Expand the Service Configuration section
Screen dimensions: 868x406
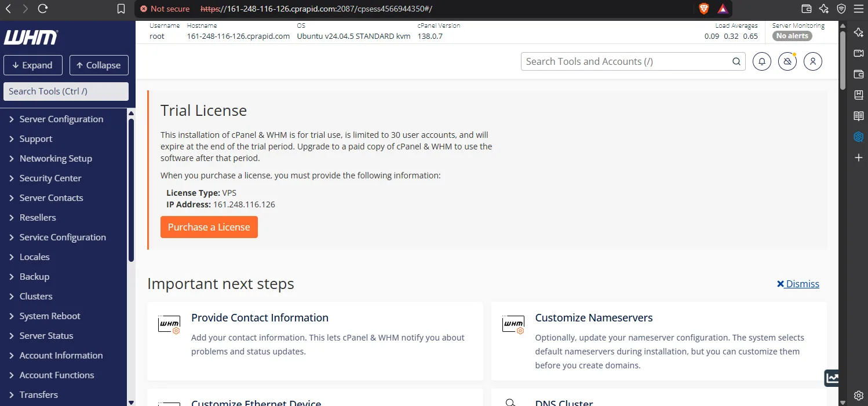63,237
